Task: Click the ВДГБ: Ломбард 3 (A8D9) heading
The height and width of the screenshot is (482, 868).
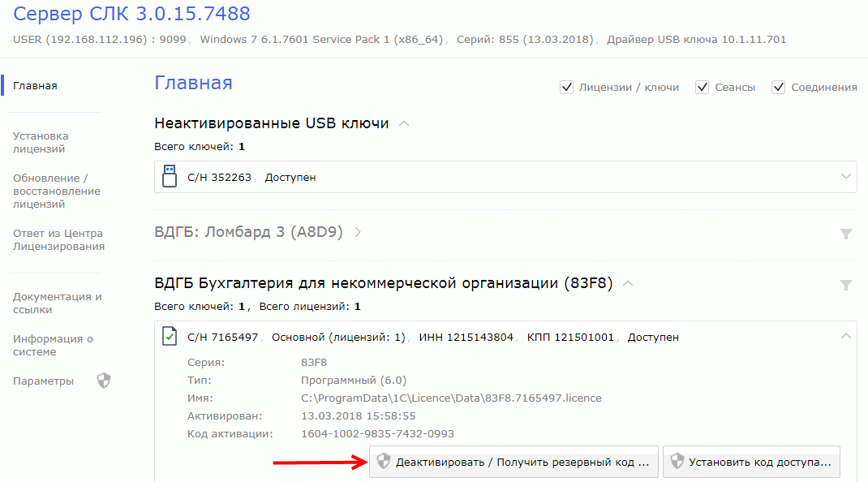Action: tap(248, 231)
